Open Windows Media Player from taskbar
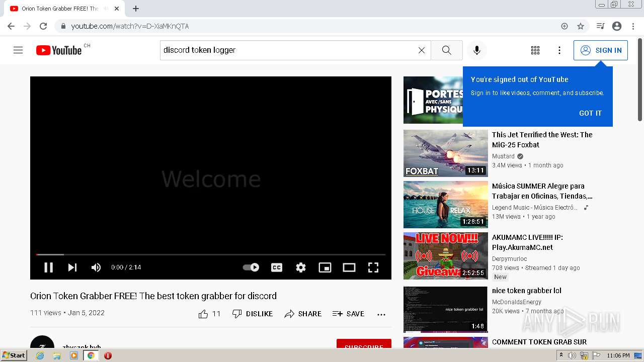 click(x=74, y=355)
